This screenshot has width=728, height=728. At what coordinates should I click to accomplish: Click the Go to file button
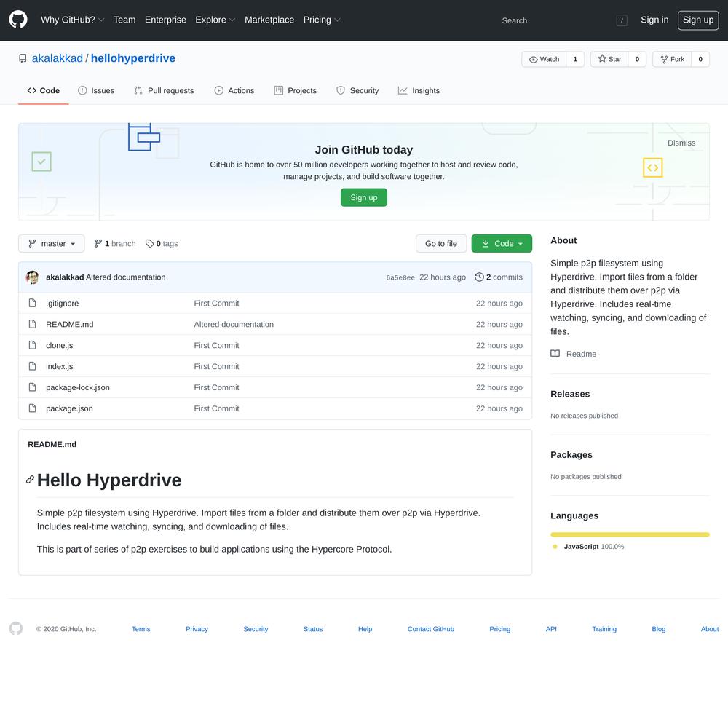441,244
